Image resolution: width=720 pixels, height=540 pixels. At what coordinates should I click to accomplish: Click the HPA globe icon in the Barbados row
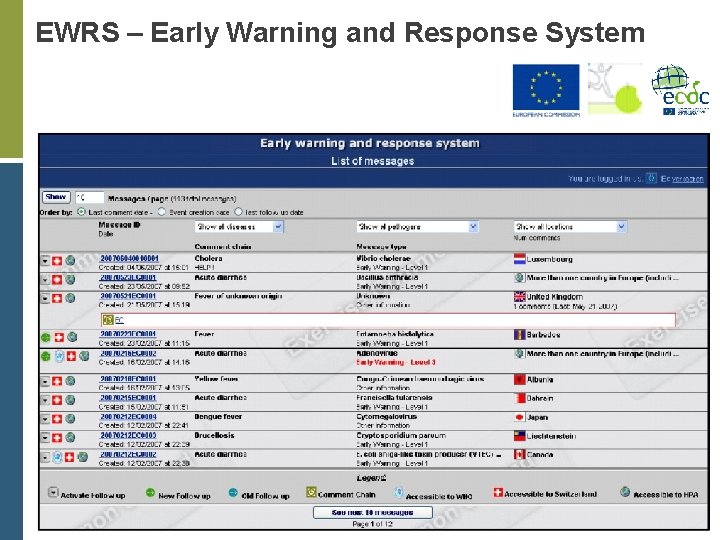pos(72,338)
